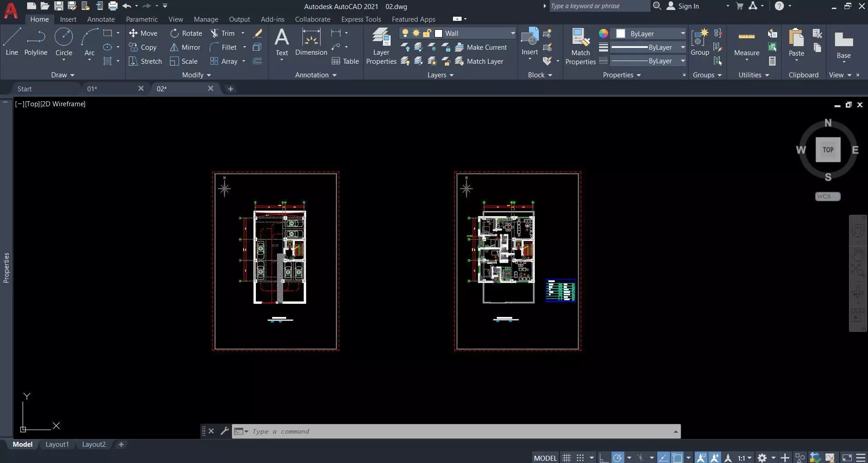Insert a Table
Screen dimensions: 868x463
pos(345,61)
